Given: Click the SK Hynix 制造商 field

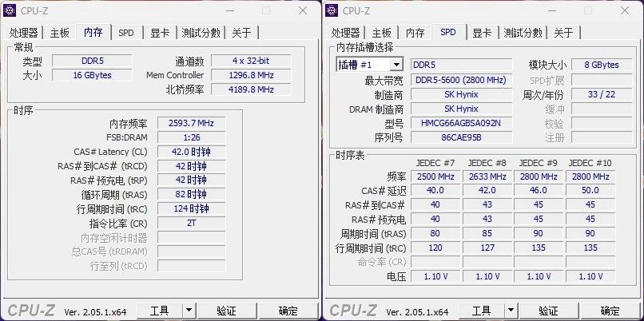Looking at the screenshot, I should tap(461, 94).
